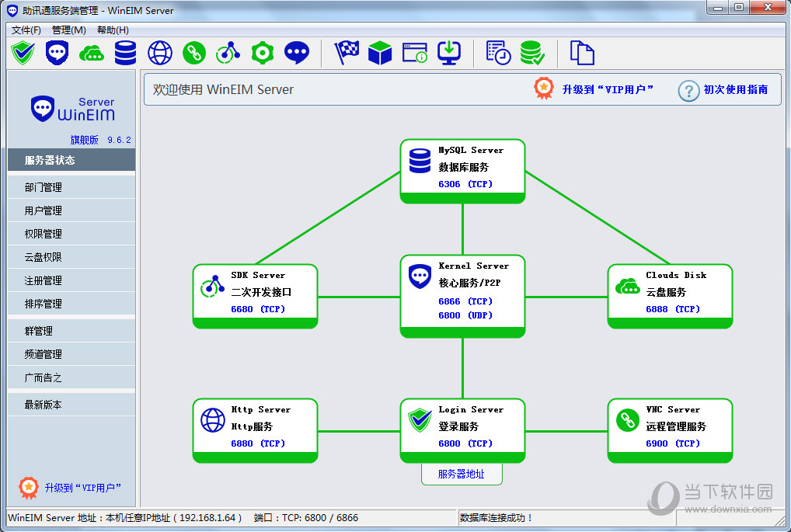This screenshot has width=791, height=532.
Task: Open the 帮助(H) menu
Action: pyautogui.click(x=113, y=30)
